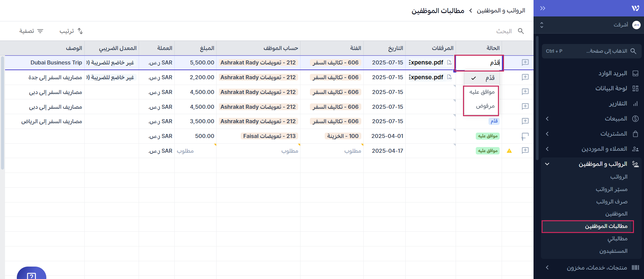
Task: Open the PDF attachment icon in first row
Action: click(x=449, y=63)
